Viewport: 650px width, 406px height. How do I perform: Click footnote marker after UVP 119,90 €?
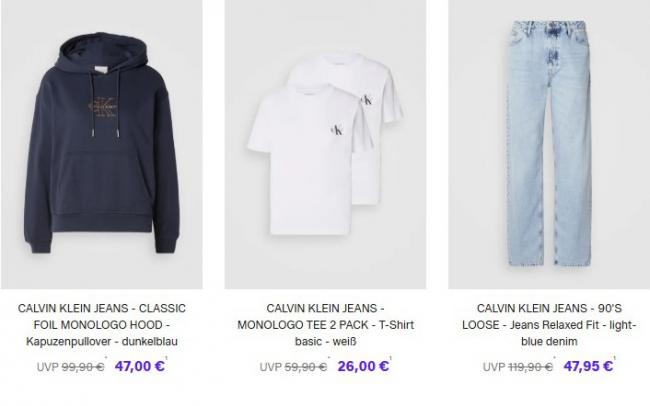[x=554, y=357]
